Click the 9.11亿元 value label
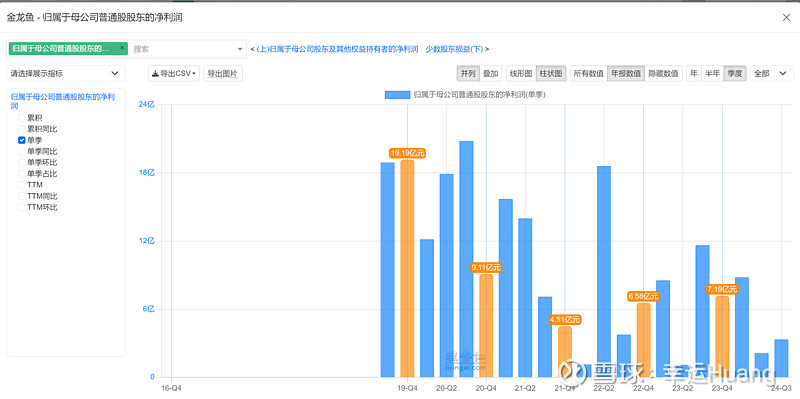 pos(486,267)
